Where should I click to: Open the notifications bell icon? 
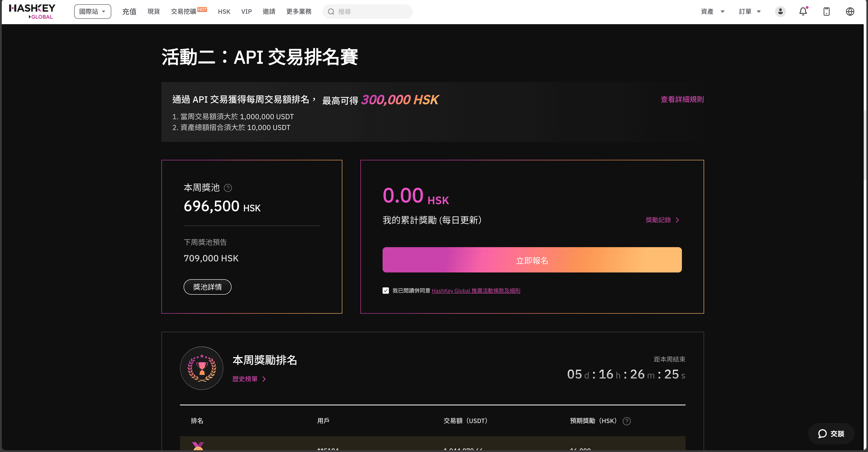(803, 12)
